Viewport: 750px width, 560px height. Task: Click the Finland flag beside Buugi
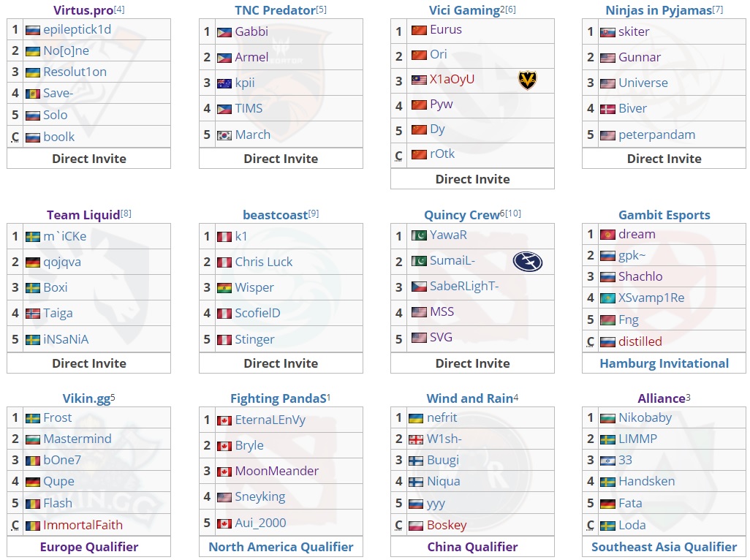click(x=414, y=460)
